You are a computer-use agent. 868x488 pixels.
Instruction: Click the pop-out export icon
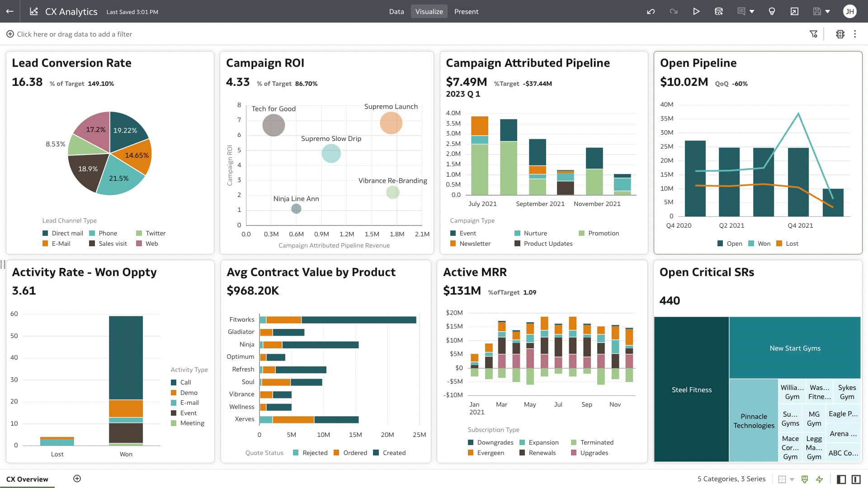tap(795, 11)
